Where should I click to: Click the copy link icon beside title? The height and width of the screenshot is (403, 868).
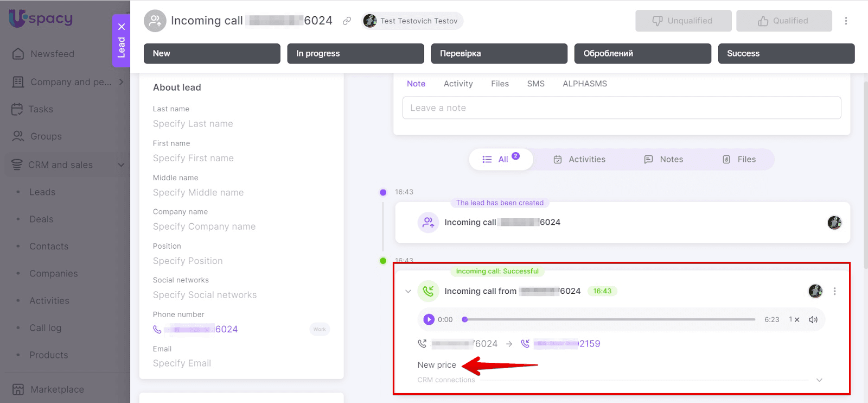tap(347, 21)
